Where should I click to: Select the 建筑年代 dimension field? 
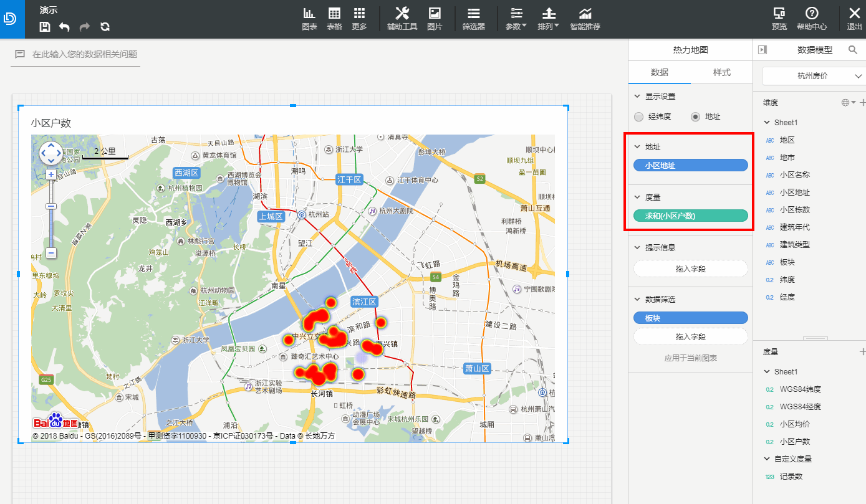pyautogui.click(x=794, y=227)
